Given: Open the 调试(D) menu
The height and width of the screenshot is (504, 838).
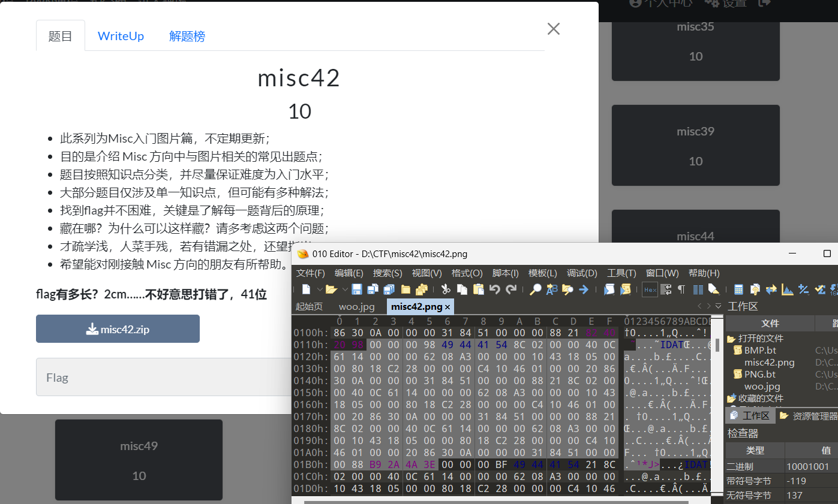Looking at the screenshot, I should coord(582,273).
